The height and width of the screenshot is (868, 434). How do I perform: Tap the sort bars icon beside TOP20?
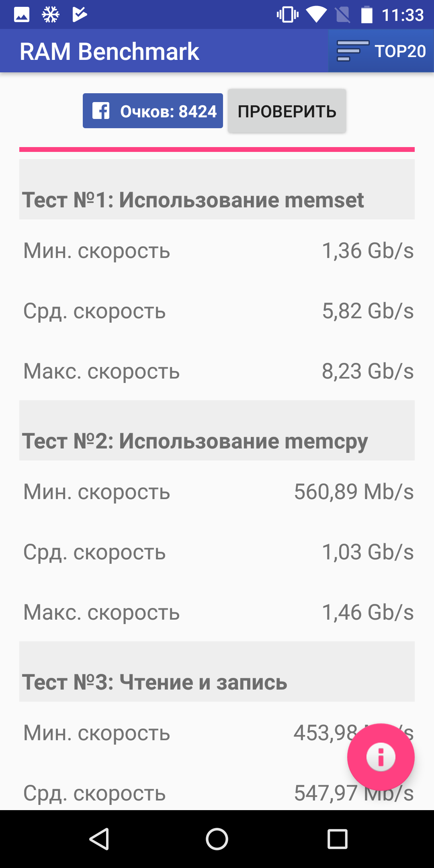pyautogui.click(x=353, y=51)
